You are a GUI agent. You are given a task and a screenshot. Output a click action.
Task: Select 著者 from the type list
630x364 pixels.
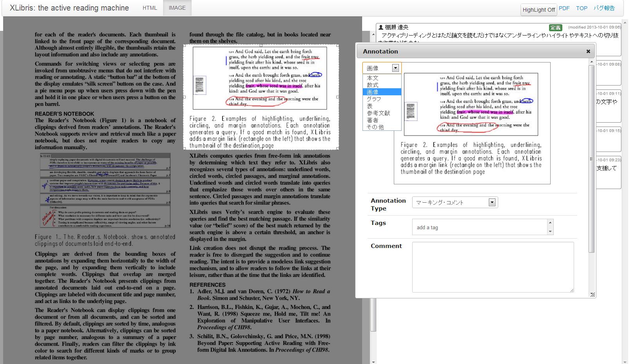382,120
